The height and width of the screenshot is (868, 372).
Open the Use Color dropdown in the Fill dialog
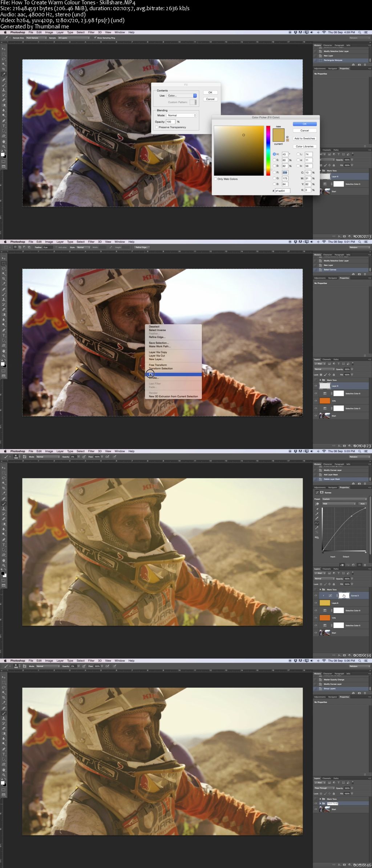point(182,96)
